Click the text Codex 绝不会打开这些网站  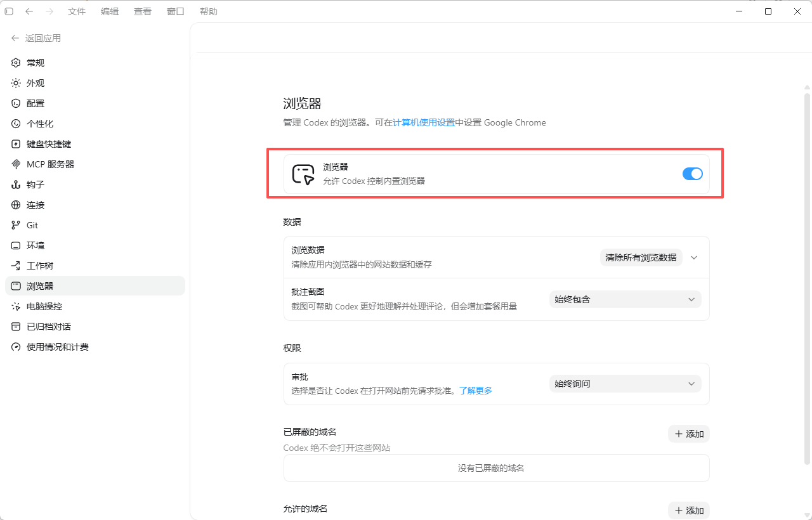click(337, 448)
